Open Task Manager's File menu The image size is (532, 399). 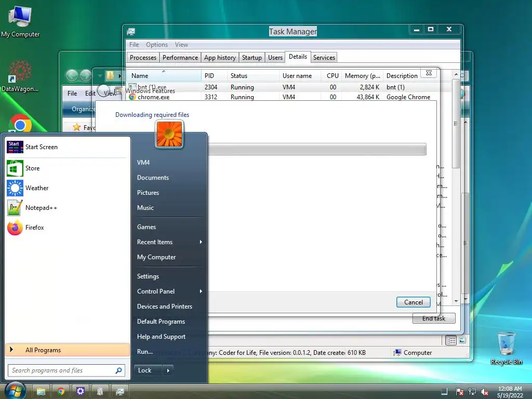tap(134, 45)
